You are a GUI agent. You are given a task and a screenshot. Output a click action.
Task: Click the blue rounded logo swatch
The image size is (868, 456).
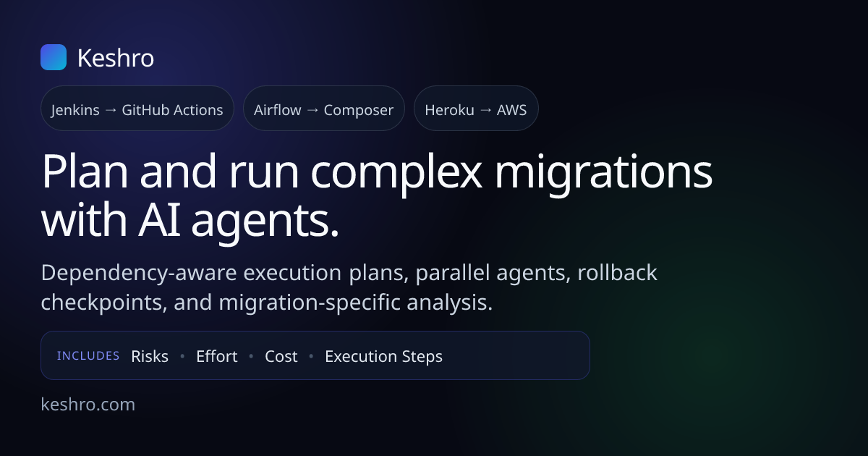click(x=54, y=57)
